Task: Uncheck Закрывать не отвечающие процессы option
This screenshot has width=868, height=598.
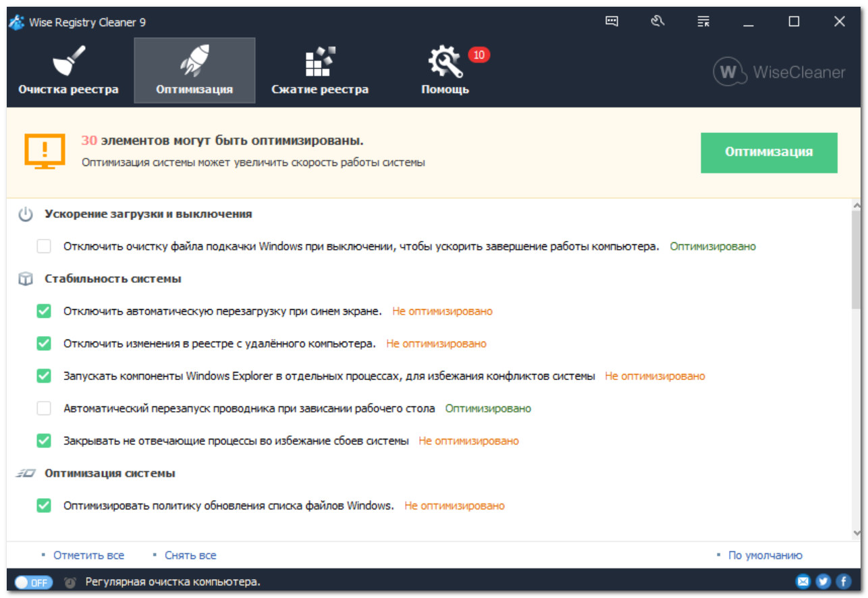Action: 44,441
